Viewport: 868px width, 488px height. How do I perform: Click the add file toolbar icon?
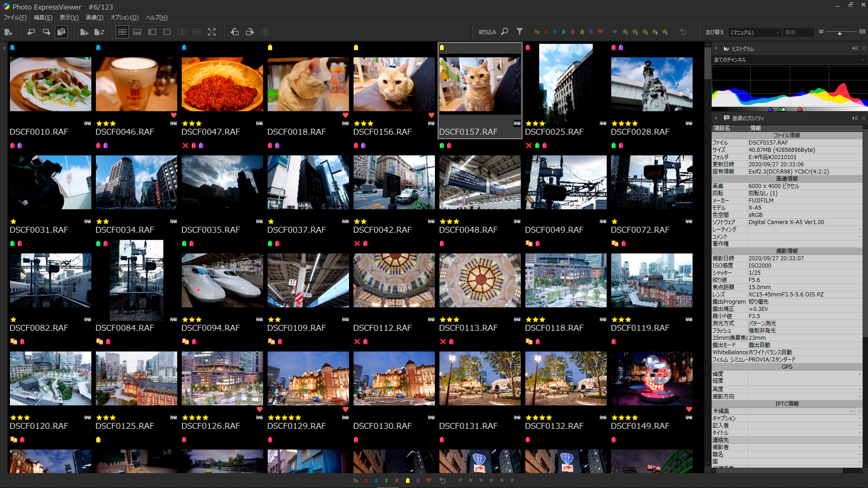tap(84, 32)
